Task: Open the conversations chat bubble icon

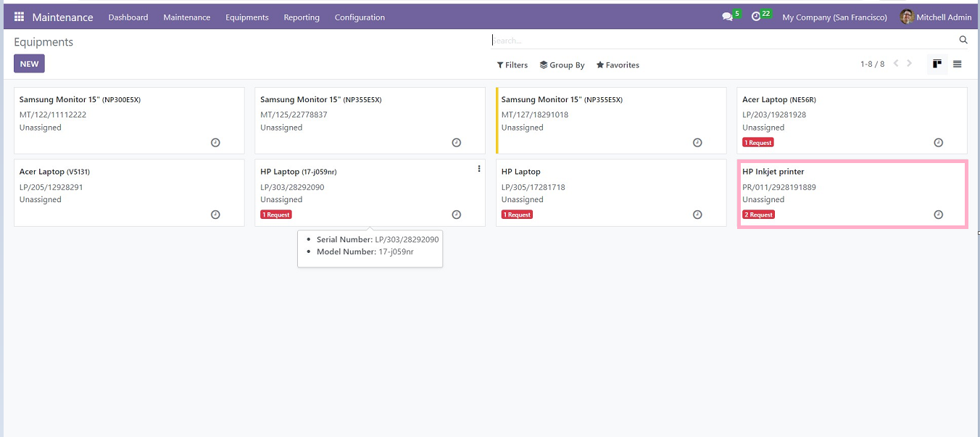Action: pyautogui.click(x=727, y=17)
